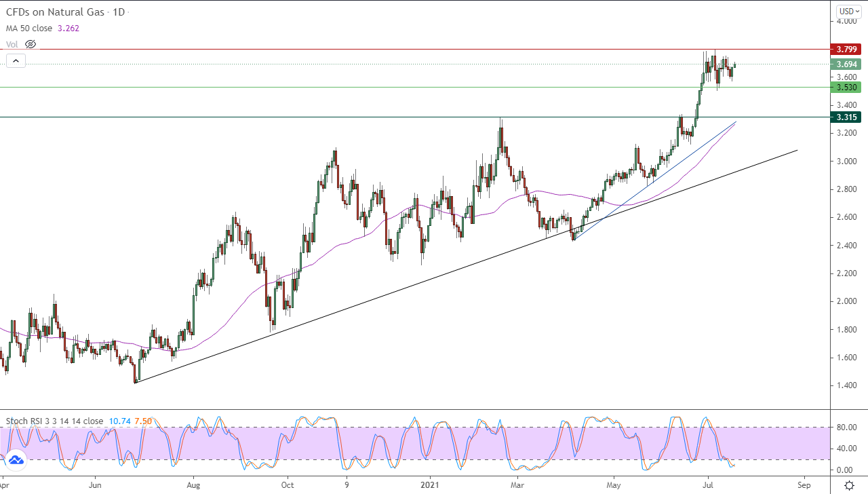Click the current price label 3.694
This screenshot has width=868, height=494.
pyautogui.click(x=846, y=64)
